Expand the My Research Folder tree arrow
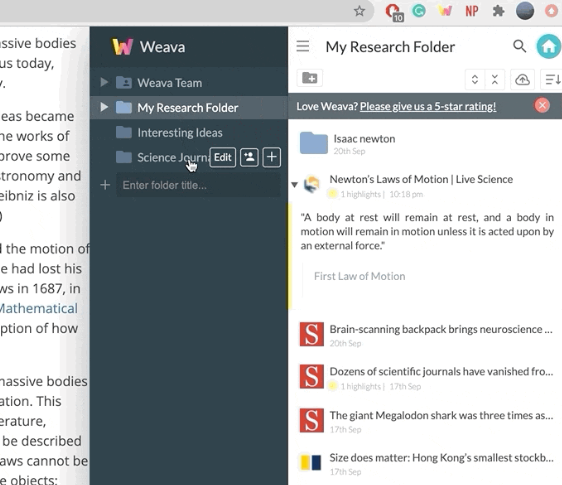The width and height of the screenshot is (562, 485). click(104, 107)
